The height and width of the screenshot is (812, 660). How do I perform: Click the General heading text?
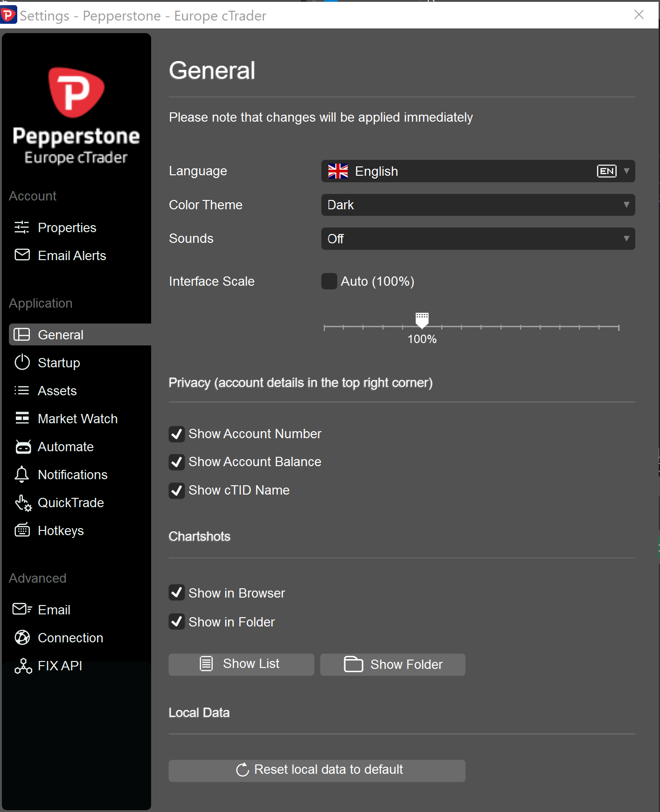[212, 70]
